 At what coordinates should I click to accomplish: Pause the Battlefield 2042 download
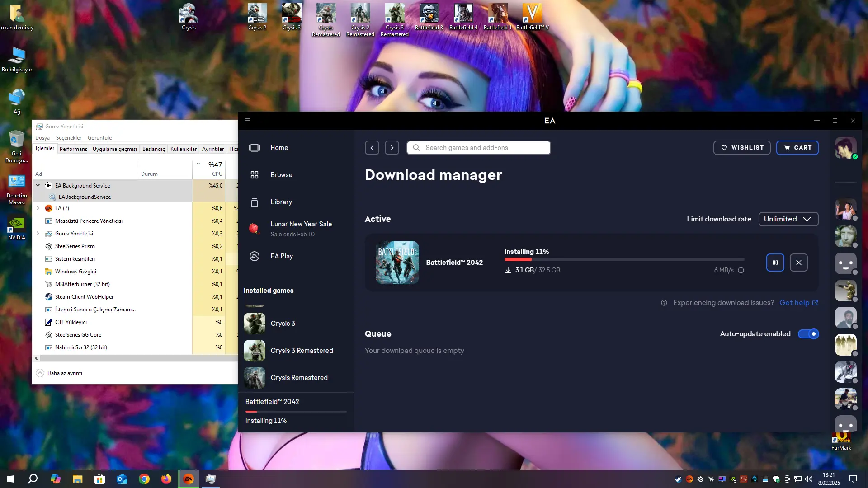pos(775,263)
